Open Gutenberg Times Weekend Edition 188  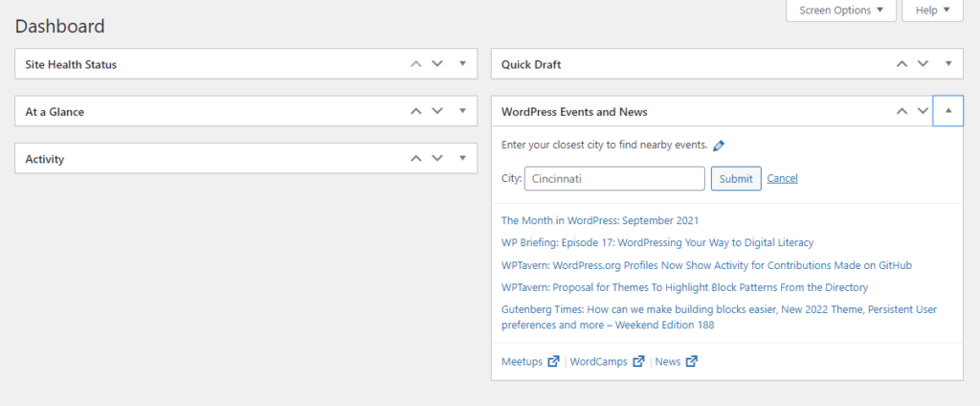click(x=719, y=317)
